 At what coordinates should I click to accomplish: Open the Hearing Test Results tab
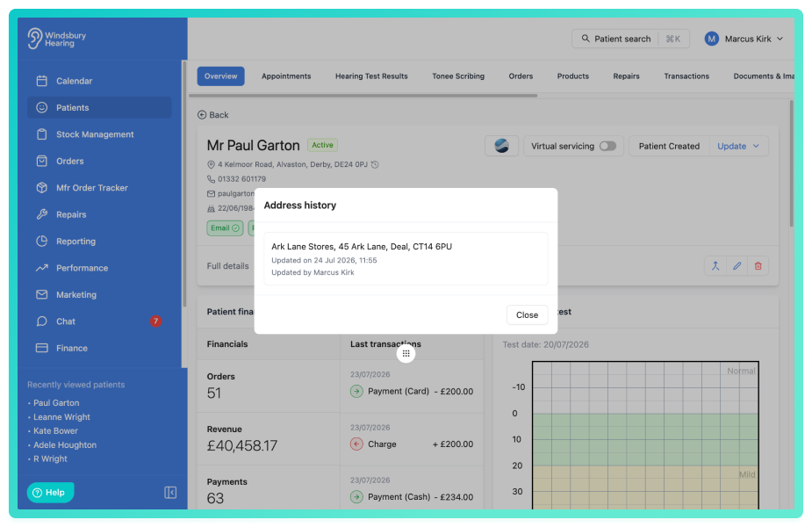pos(371,76)
